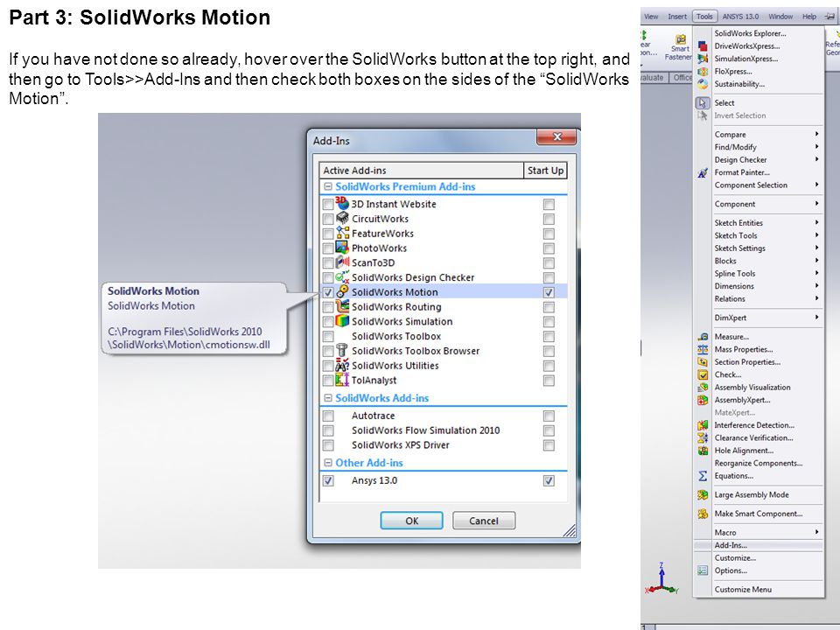This screenshot has width=840, height=630.
Task: Expand the Spline Tools submenu
Action: tap(759, 273)
